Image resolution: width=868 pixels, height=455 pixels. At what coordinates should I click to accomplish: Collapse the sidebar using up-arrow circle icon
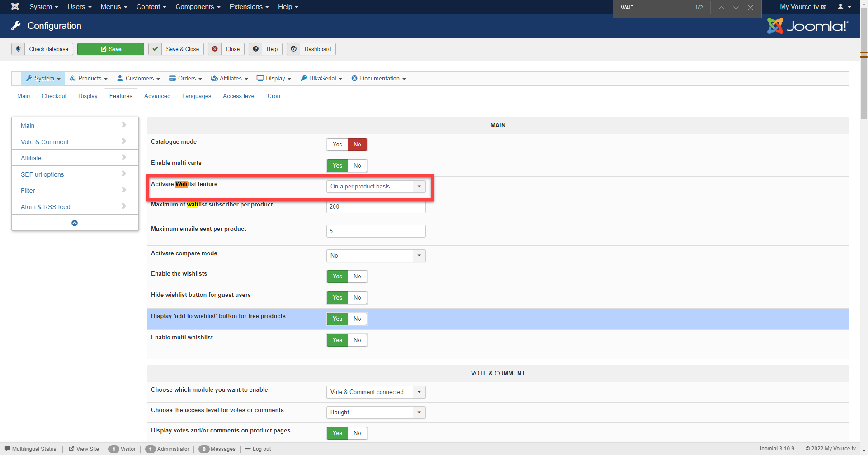click(75, 223)
